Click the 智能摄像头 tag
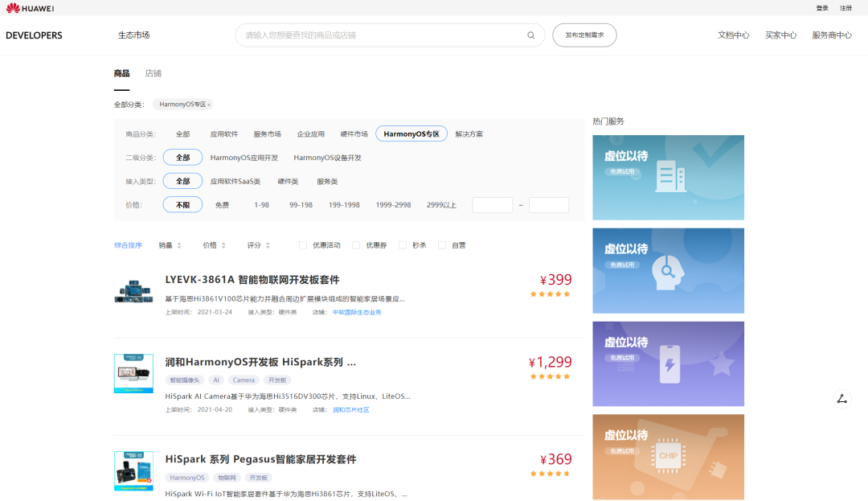 coord(184,380)
